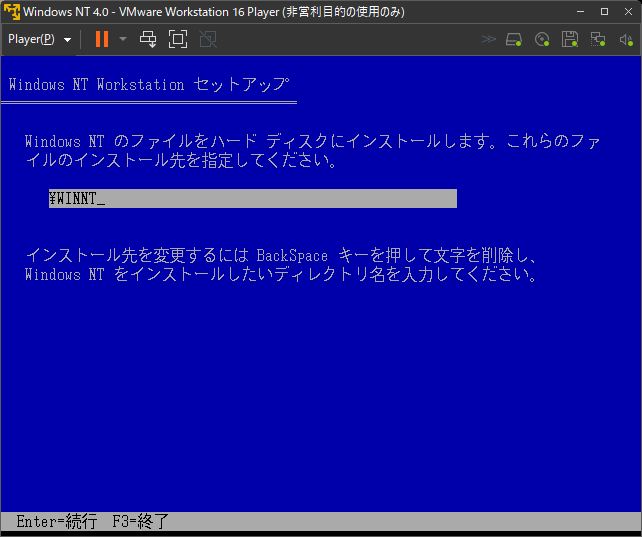Open the floppy drive device icon
The height and width of the screenshot is (537, 642).
point(570,39)
